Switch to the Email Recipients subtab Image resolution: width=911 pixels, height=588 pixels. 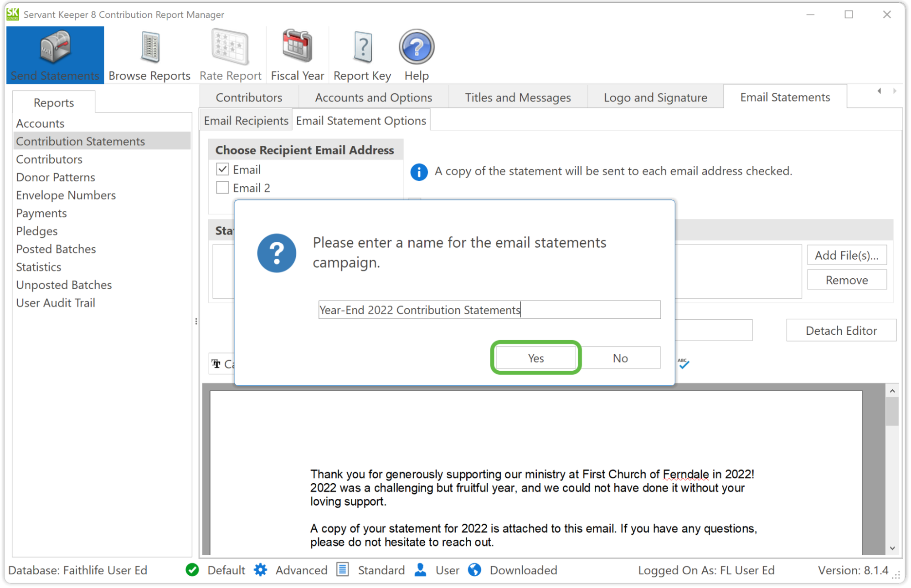(x=246, y=121)
